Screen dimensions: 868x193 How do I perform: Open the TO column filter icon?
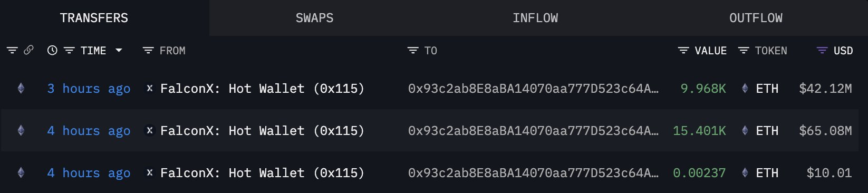[413, 51]
